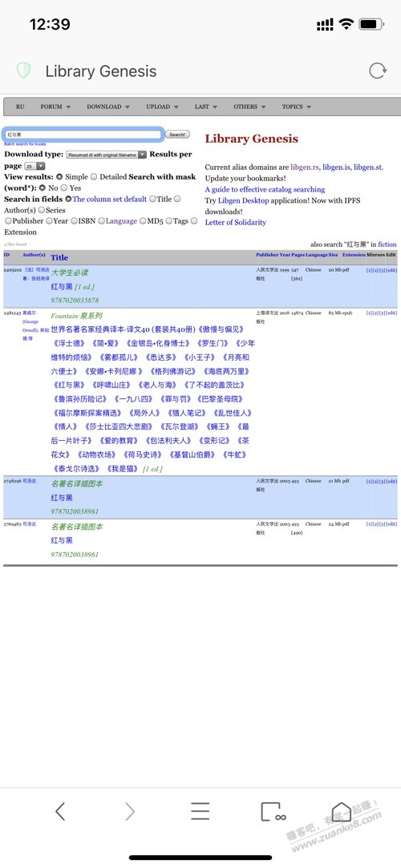Viewport: 401px width, 868px height.
Task: Select the Year search field radio
Action: [x=49, y=221]
